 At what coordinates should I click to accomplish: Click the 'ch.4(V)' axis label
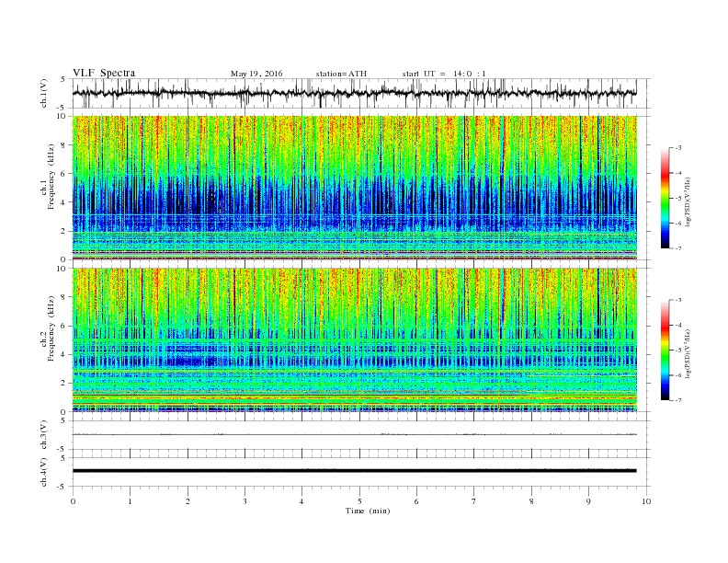(43, 472)
